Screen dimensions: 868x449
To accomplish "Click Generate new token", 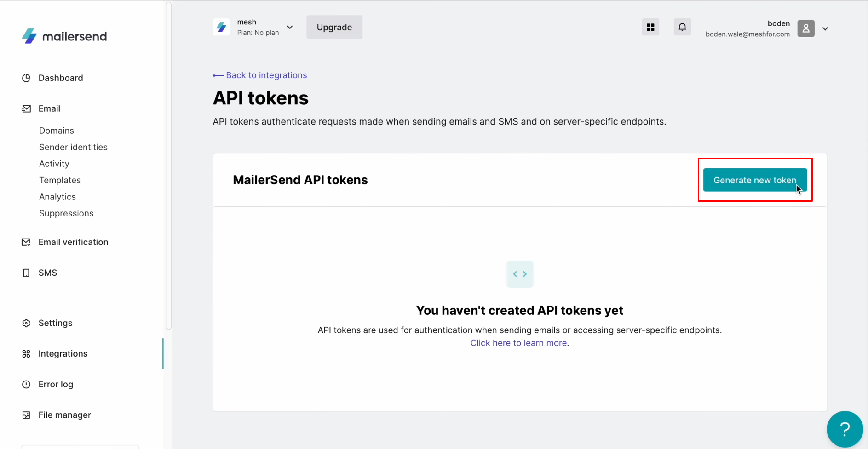I will pos(755,180).
